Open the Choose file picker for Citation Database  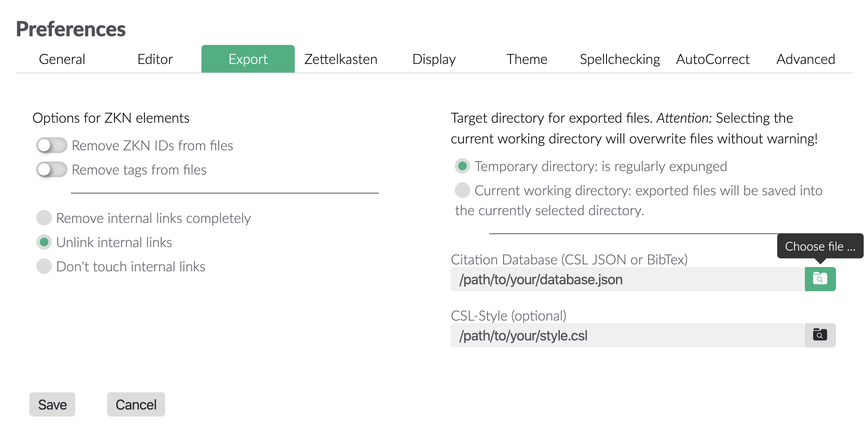coord(820,279)
